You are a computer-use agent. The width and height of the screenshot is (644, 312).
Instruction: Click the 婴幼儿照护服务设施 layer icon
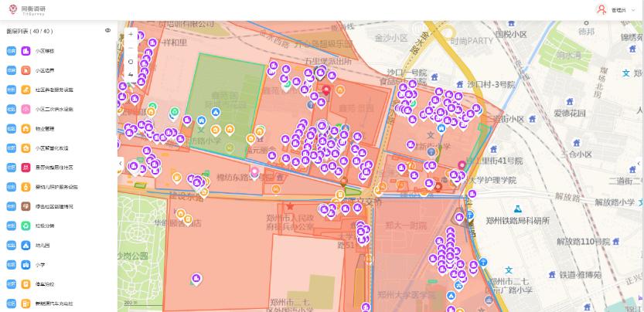(26, 187)
